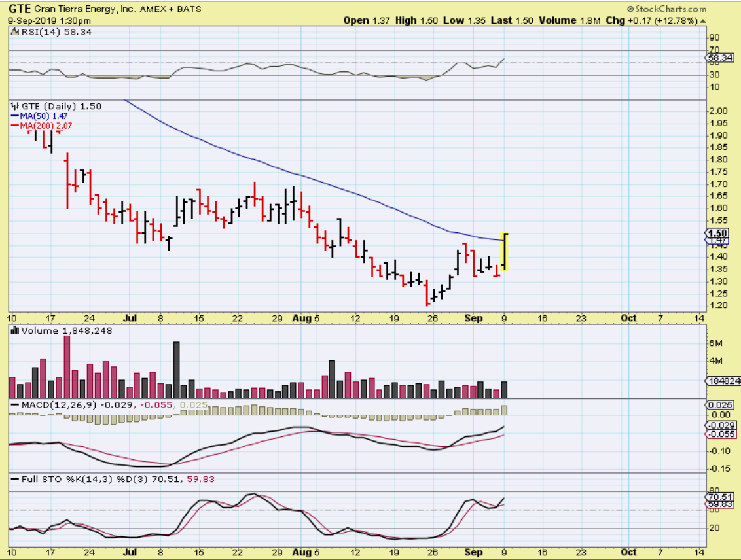
Task: Click the RSI(14) 58.34 legend label
Action: (57, 32)
